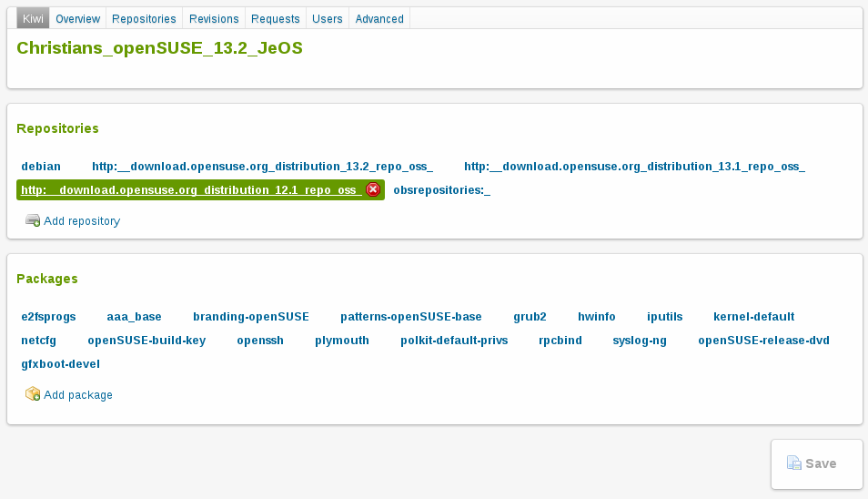Click the Add repository drive icon
The height and width of the screenshot is (499, 868).
click(x=33, y=220)
